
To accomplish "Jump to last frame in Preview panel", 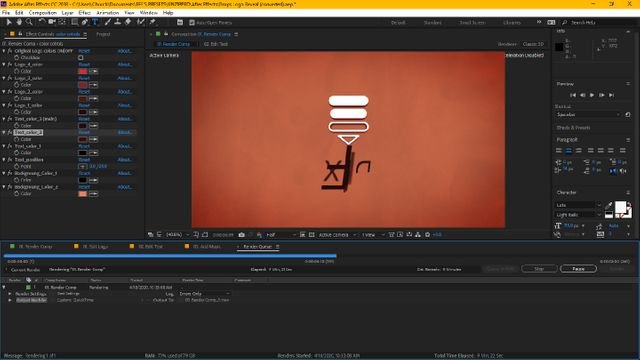I will click(611, 95).
